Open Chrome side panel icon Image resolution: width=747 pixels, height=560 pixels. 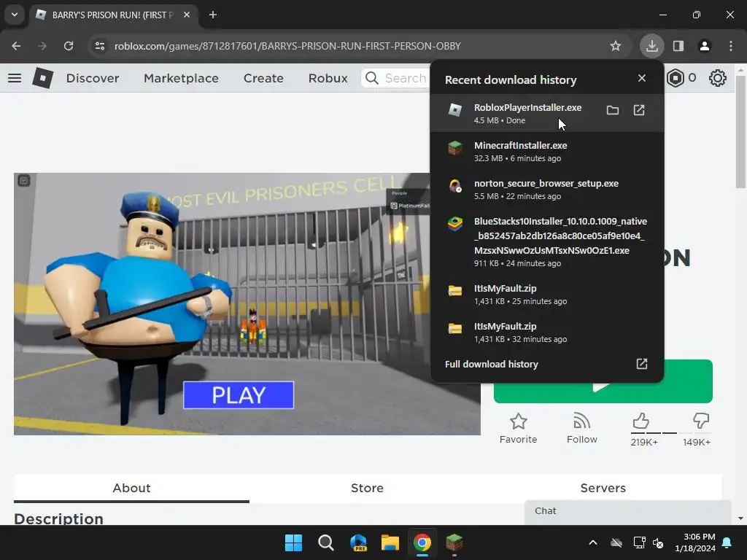[x=678, y=46]
